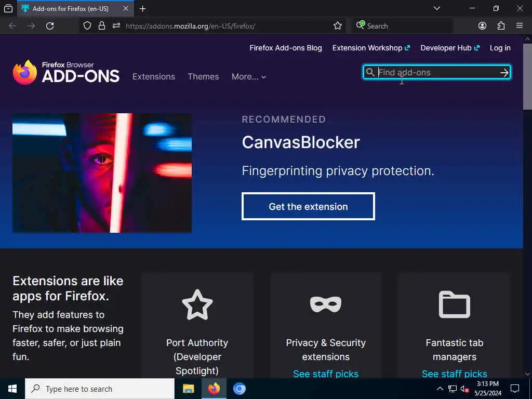Image resolution: width=532 pixels, height=399 pixels.
Task: Open the CanvasBlocker title
Action: point(301,142)
